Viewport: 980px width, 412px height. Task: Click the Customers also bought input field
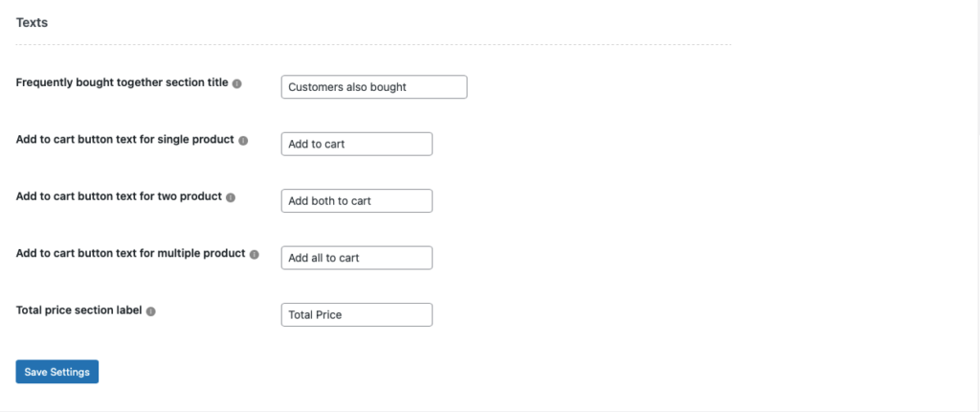point(374,87)
